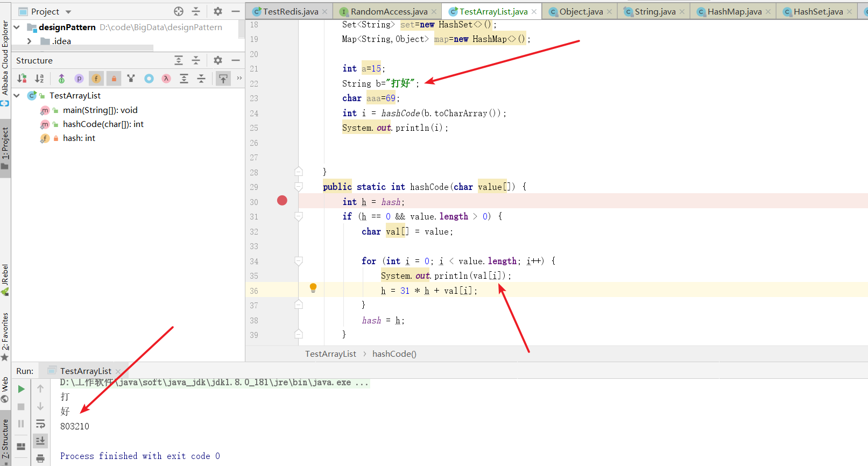Go up the stack trace
Image resolution: width=868 pixels, height=466 pixels.
tap(40, 389)
